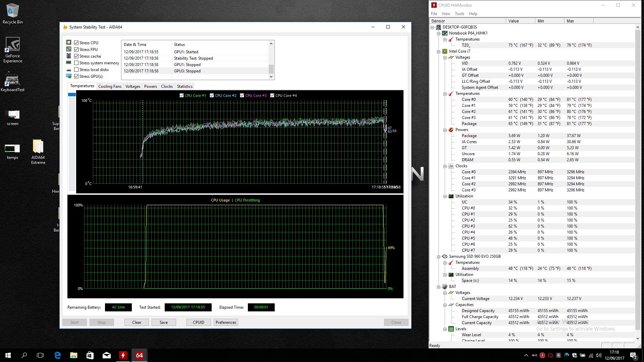Open the Preferences button
644x362 pixels.
pyautogui.click(x=226, y=322)
